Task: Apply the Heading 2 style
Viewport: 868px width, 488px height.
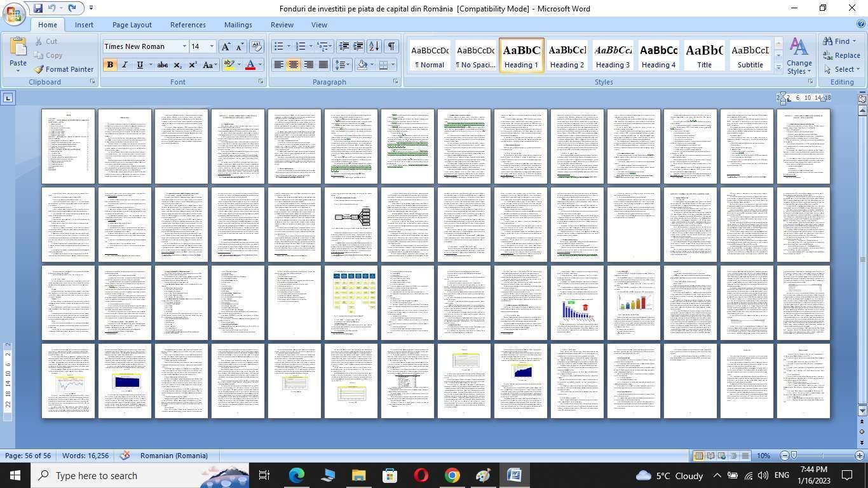Action: [567, 55]
